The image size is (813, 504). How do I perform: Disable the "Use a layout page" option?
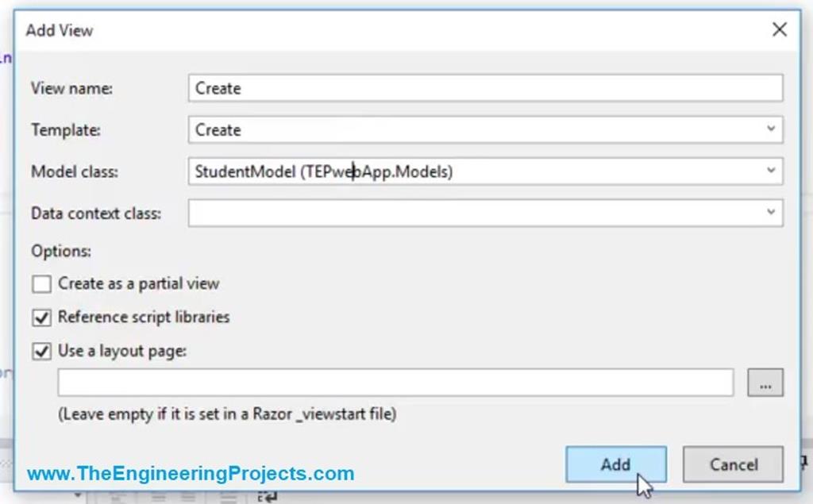pos(41,350)
